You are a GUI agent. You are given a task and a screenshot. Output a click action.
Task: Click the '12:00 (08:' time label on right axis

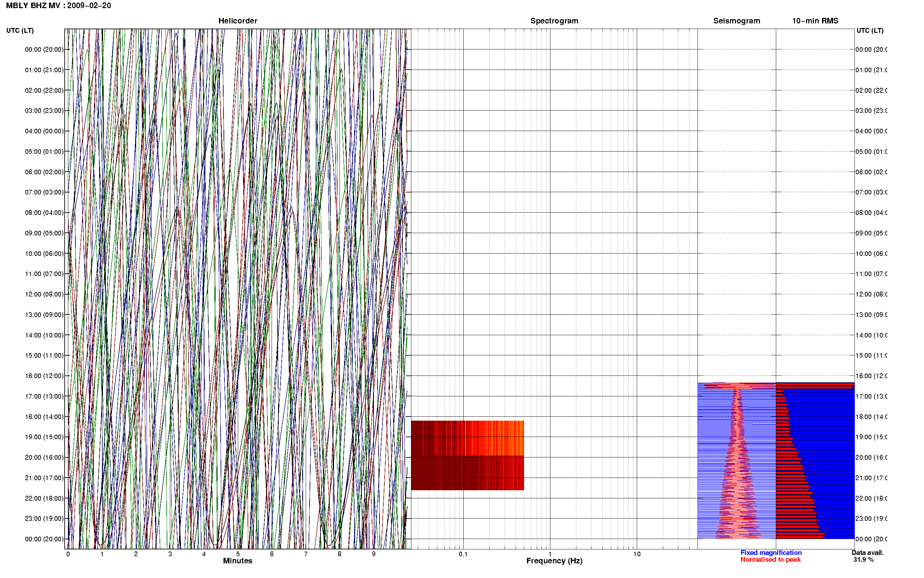[871, 294]
